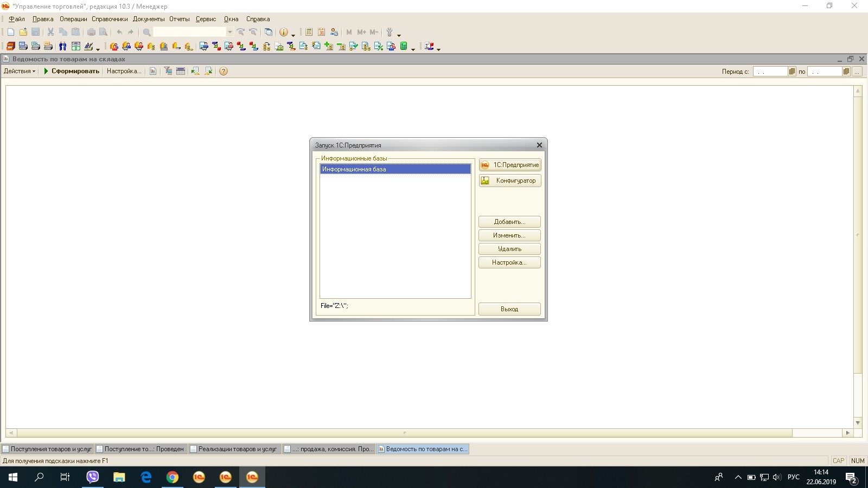Screen dimensions: 868x488
Task: Click the Выход button
Action: pyautogui.click(x=509, y=309)
